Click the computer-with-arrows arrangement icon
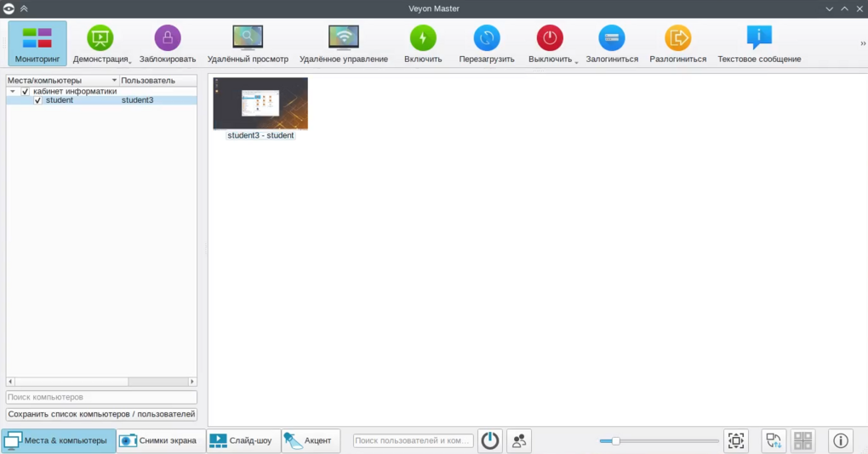This screenshot has height=454, width=868. point(774,440)
